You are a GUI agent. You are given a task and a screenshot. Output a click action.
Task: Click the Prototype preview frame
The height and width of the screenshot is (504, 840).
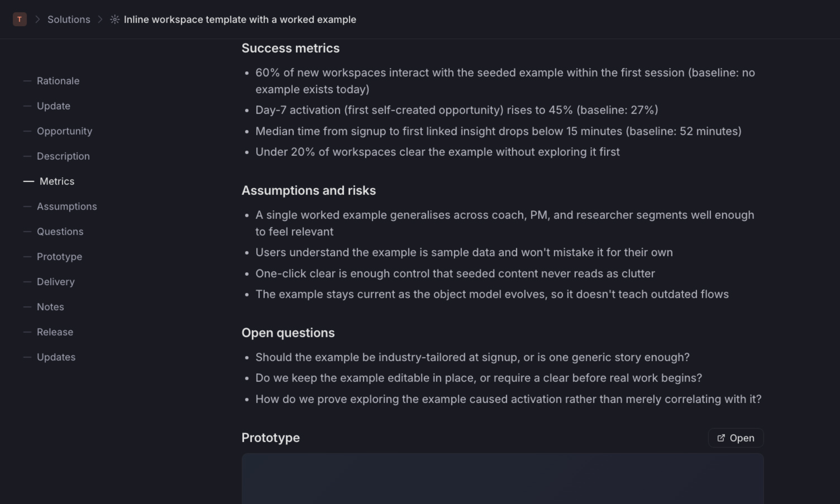[x=503, y=479]
